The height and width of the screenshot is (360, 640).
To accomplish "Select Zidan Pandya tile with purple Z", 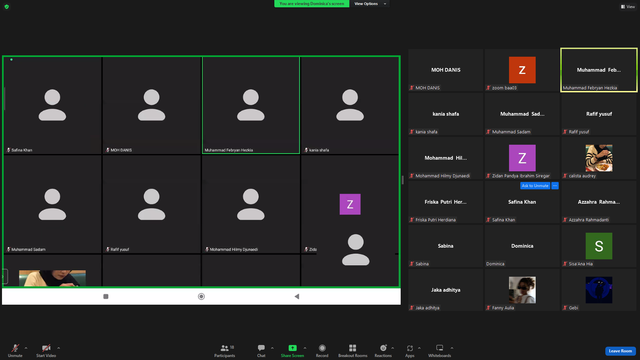I will (x=522, y=158).
